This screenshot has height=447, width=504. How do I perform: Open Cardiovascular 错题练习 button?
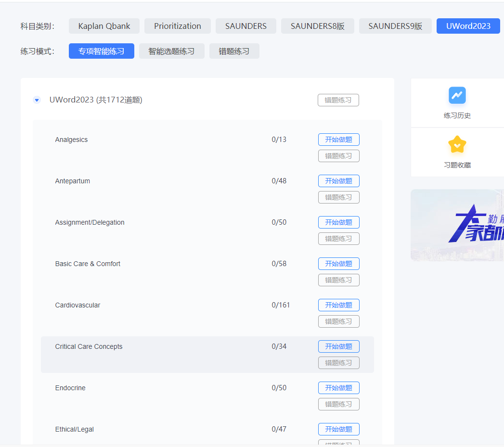click(x=339, y=322)
